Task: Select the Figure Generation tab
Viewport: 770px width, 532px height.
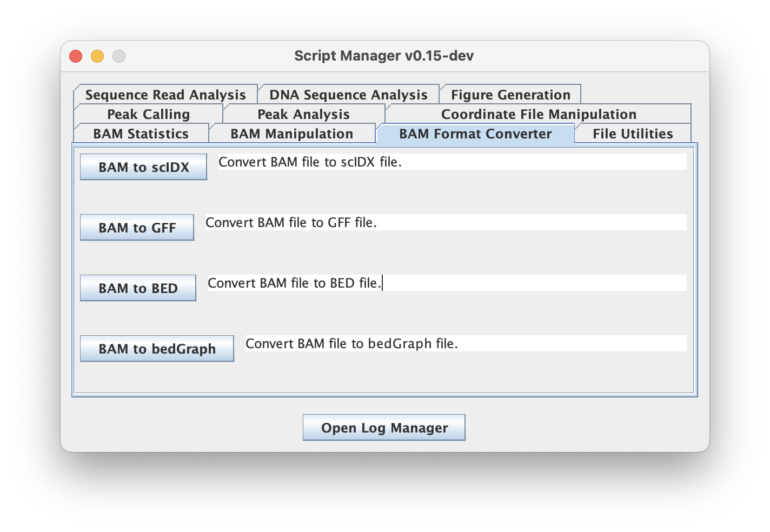Action: click(x=510, y=95)
